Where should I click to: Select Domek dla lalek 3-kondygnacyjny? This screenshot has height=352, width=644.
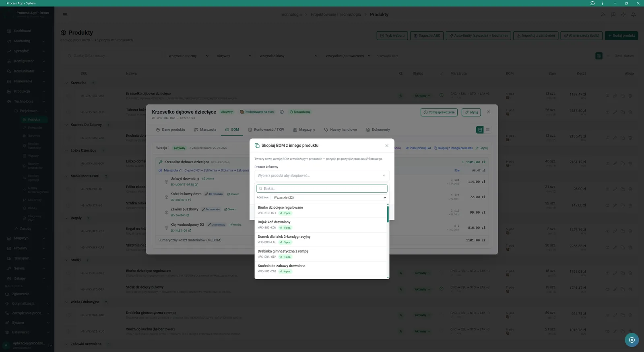coord(321,239)
